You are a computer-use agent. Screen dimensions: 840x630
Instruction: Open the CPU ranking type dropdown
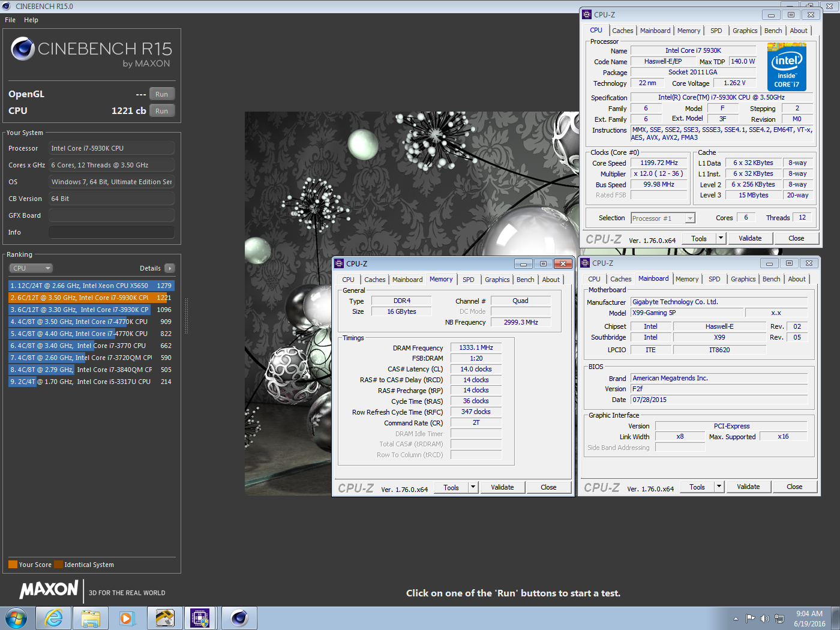click(31, 268)
